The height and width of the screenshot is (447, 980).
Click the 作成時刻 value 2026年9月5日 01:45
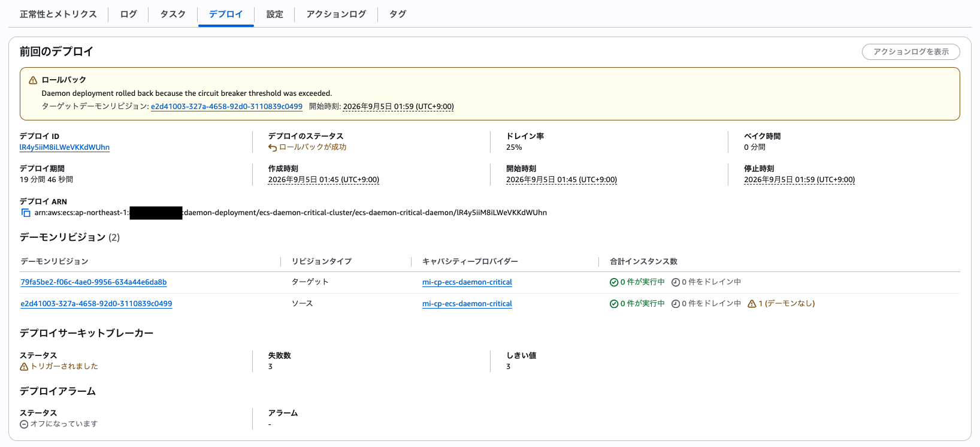[x=323, y=180]
